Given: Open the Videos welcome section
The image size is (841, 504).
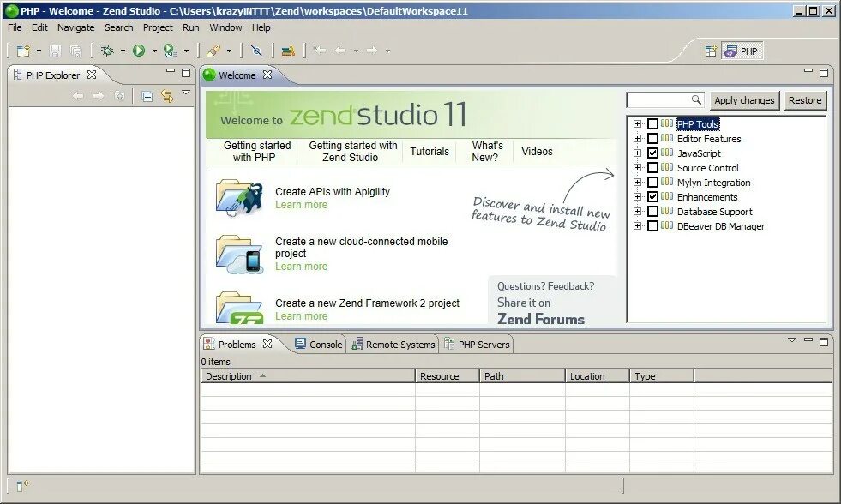Looking at the screenshot, I should click(537, 151).
